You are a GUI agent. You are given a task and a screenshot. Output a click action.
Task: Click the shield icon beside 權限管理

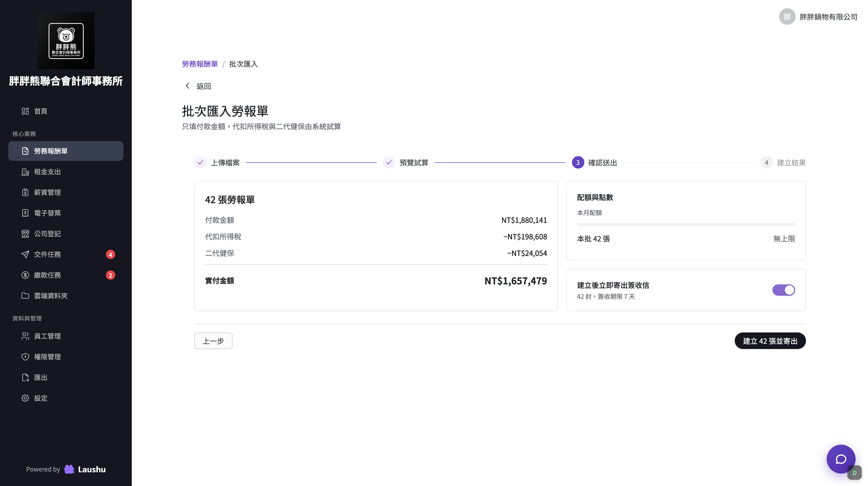(25, 357)
